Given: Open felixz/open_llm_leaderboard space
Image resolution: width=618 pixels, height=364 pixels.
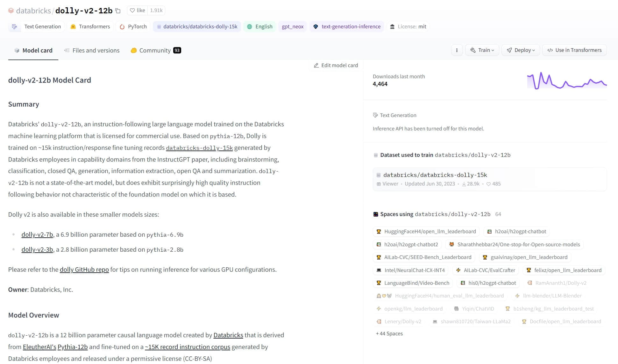Looking at the screenshot, I should click(564, 270).
